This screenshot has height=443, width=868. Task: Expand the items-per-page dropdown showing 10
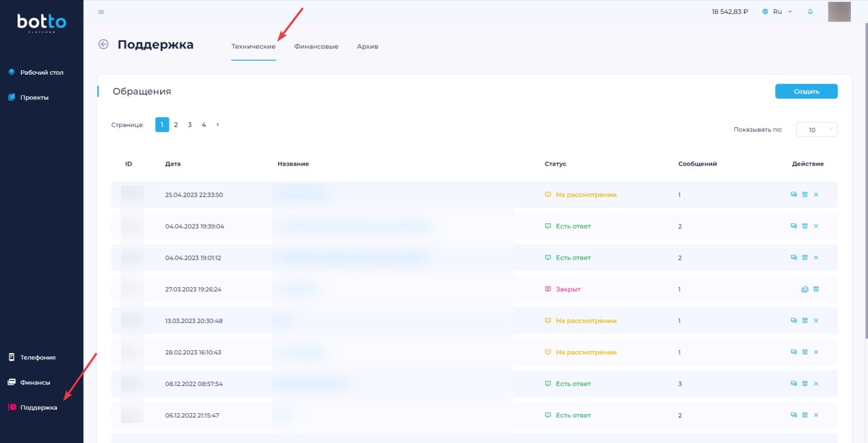point(816,129)
